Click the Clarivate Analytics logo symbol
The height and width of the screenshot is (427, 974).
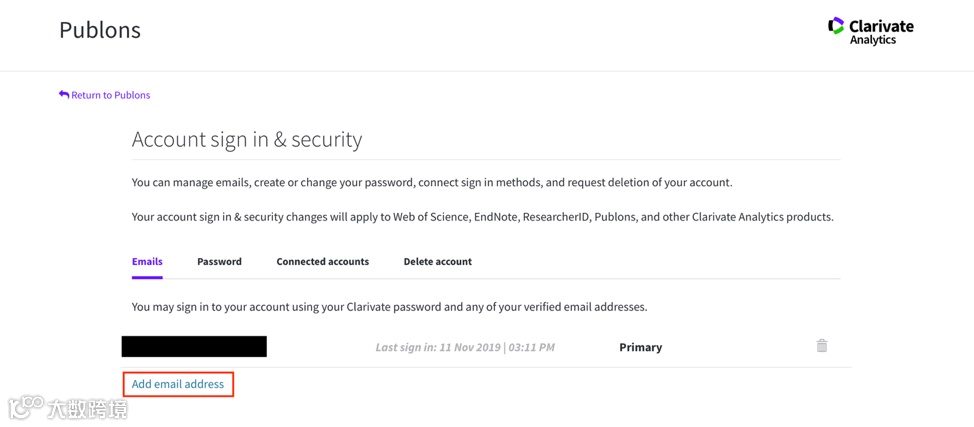point(836,26)
